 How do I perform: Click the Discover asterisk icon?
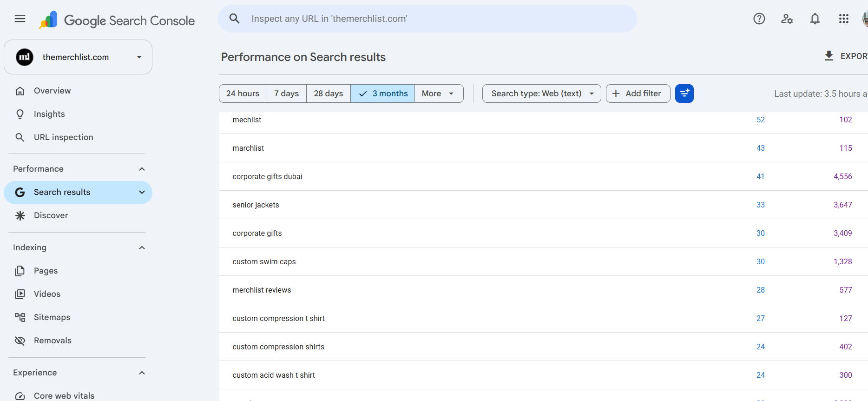tap(20, 215)
